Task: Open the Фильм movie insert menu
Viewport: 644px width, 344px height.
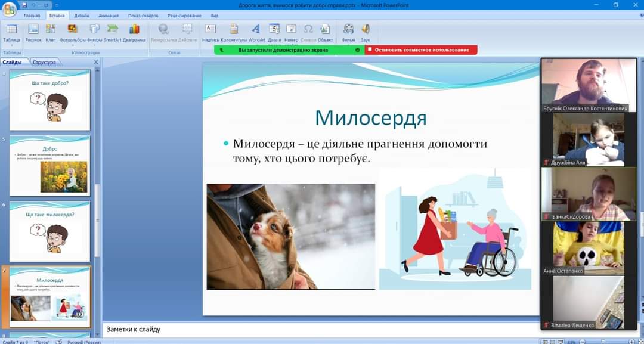Action: point(348,33)
